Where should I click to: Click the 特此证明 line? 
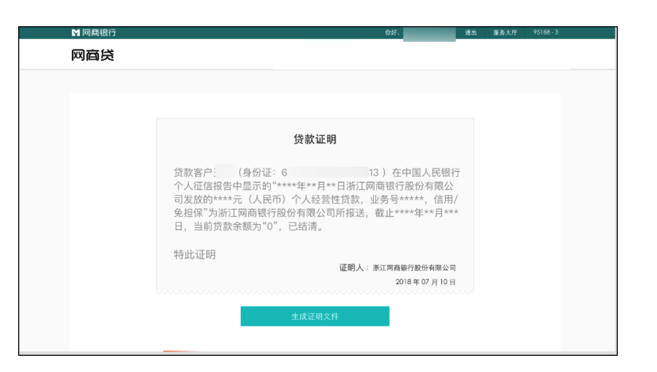point(195,254)
